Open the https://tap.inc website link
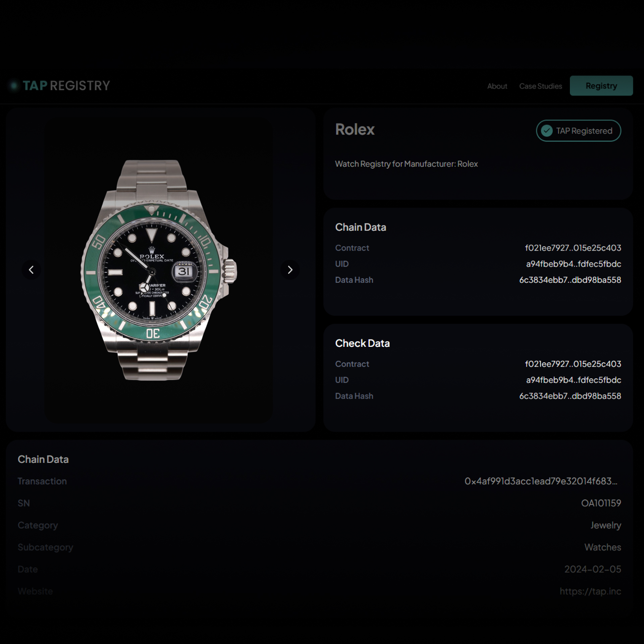Viewport: 644px width, 644px height. [590, 591]
